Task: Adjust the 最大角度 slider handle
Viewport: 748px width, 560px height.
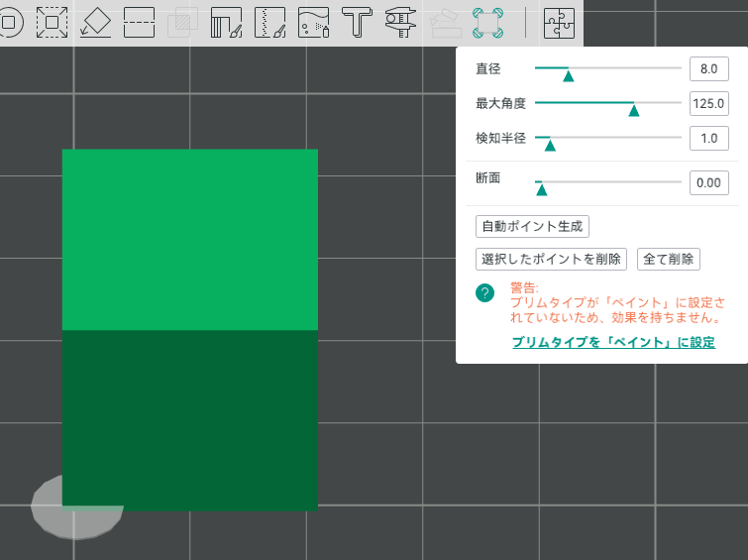Action: click(x=633, y=110)
